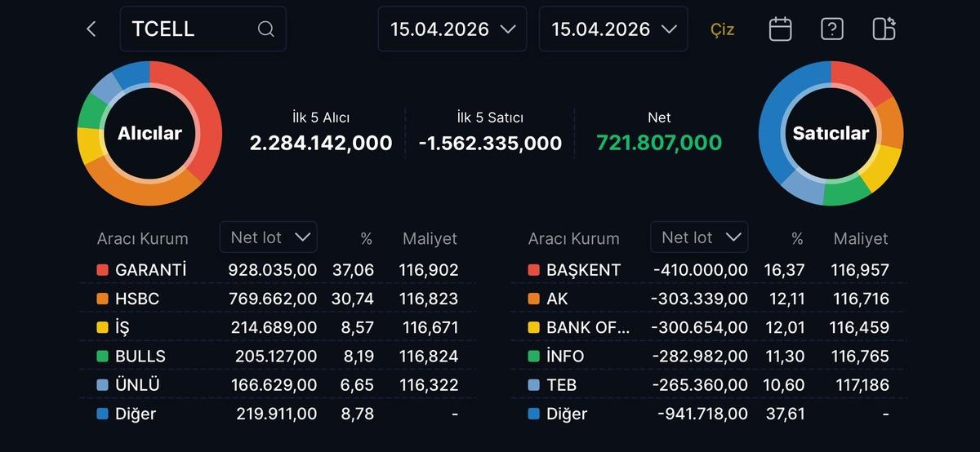Open the start date dropdown
The height and width of the screenshot is (452, 980).
(452, 29)
